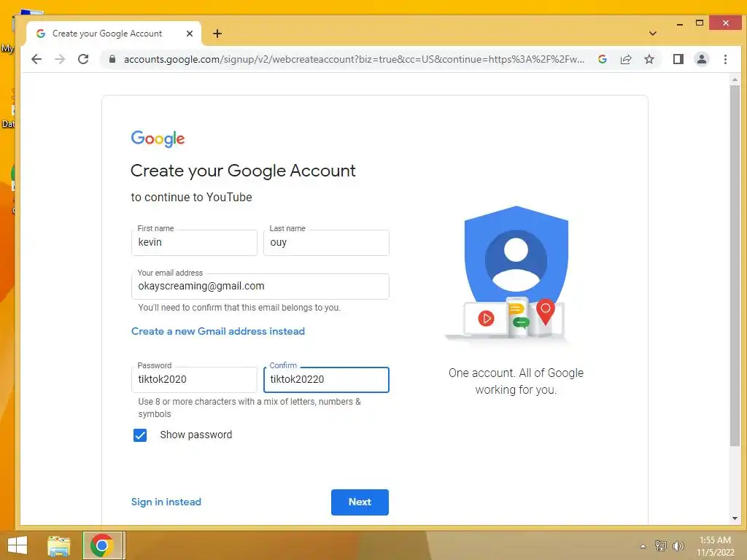The width and height of the screenshot is (747, 560).
Task: Click the Sign in instead link
Action: point(166,502)
